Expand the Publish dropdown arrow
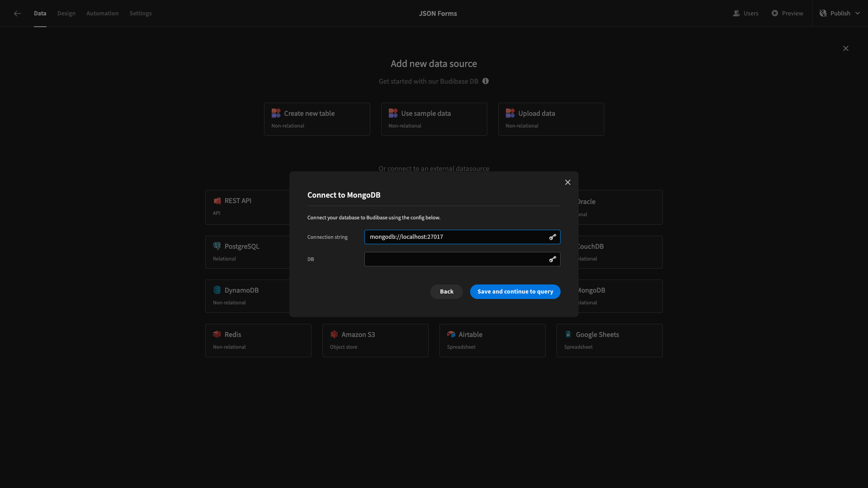Screen dimensions: 868x488 (x=858, y=14)
